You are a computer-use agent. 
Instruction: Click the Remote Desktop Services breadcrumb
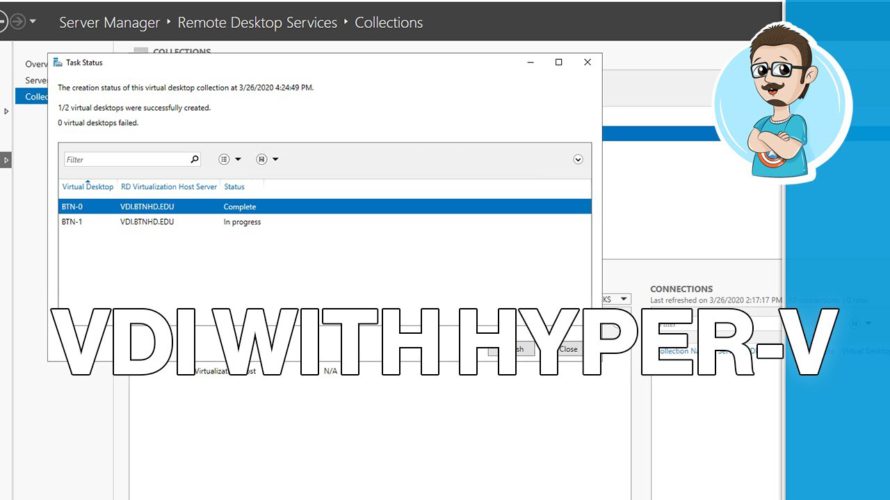pos(257,23)
